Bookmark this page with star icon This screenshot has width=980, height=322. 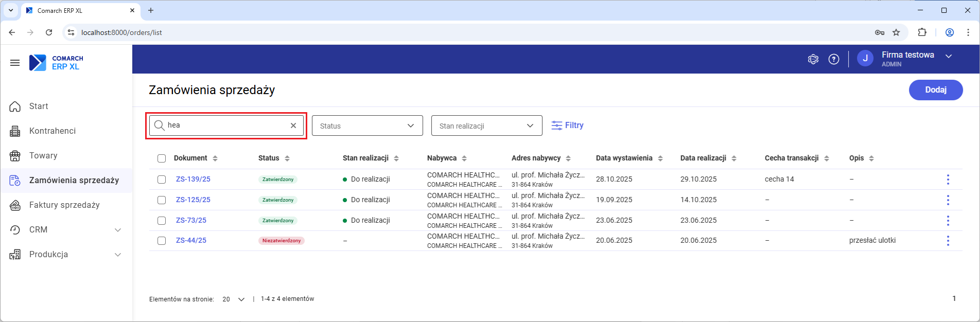(896, 32)
